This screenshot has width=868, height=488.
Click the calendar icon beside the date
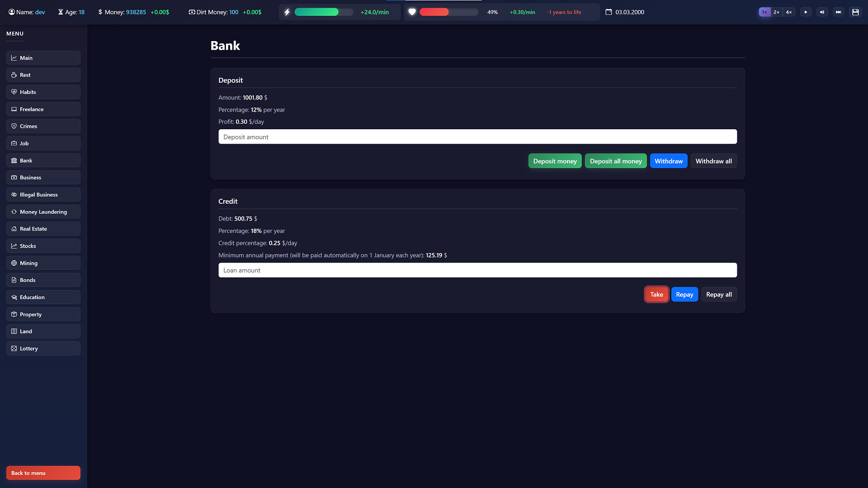pos(608,12)
